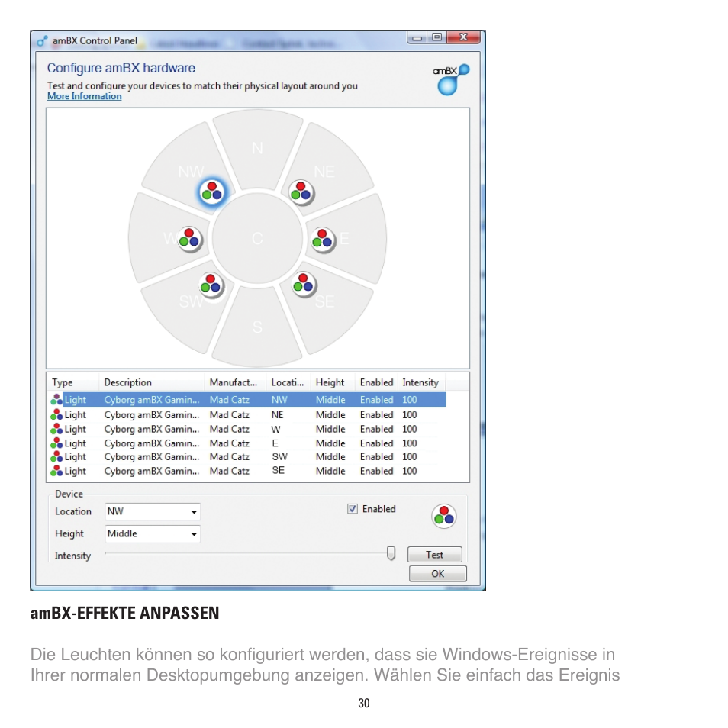This screenshot has width=728, height=728.
Task: Sort the list by the Intensity column
Action: click(x=421, y=382)
